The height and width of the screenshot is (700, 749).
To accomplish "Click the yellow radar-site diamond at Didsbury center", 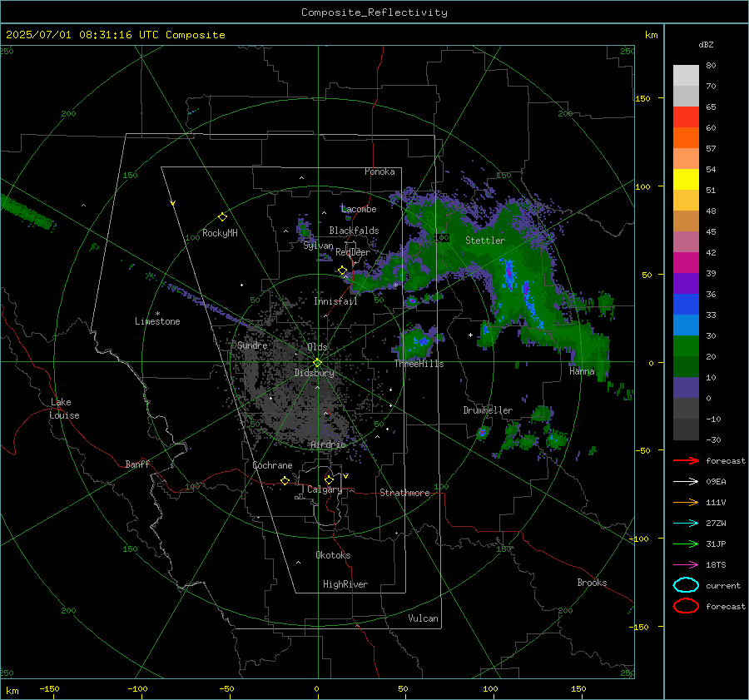I will point(318,362).
